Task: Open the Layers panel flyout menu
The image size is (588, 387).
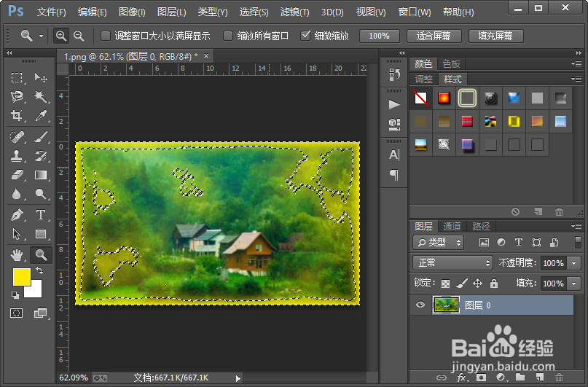Action: click(x=576, y=226)
